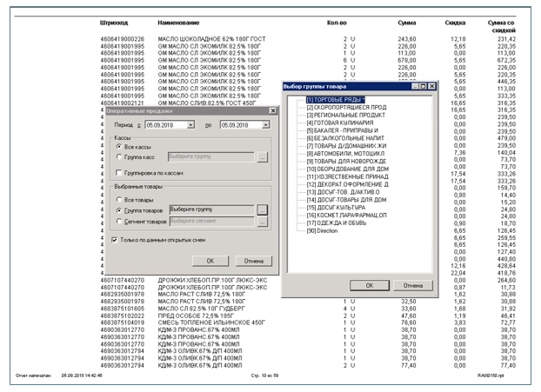Select [14] ДОСУГ-ТОВАРЫ ДЛЯ ДОМ group
541x392 pixels.
346,200
